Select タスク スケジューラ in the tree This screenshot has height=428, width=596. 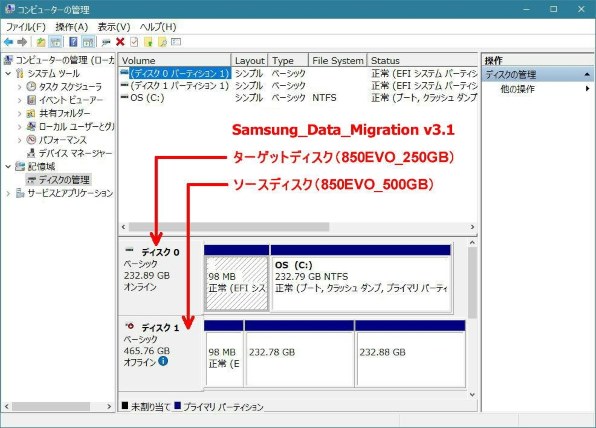pyautogui.click(x=70, y=87)
